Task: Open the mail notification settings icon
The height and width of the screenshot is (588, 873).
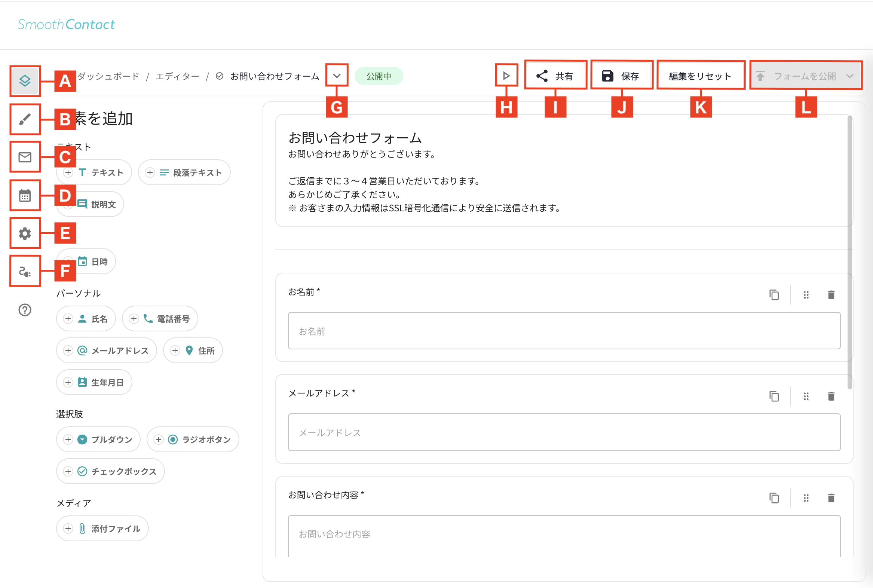Action: pyautogui.click(x=25, y=157)
